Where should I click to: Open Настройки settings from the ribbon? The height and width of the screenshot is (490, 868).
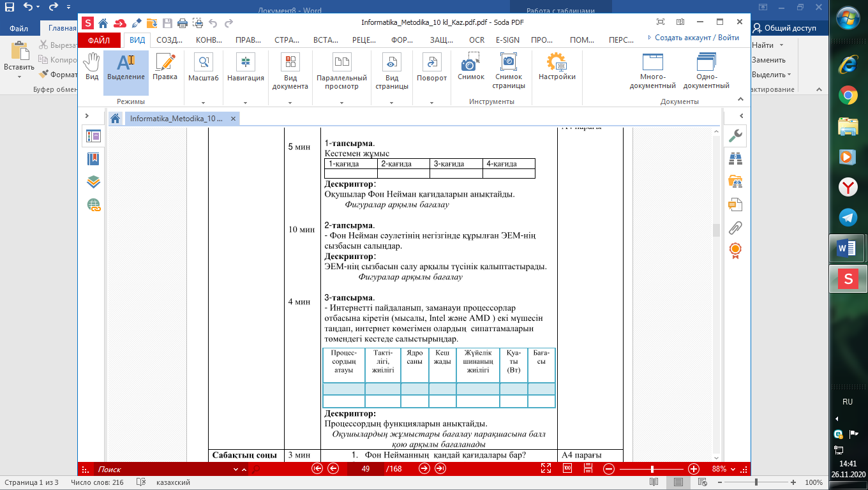(x=557, y=67)
